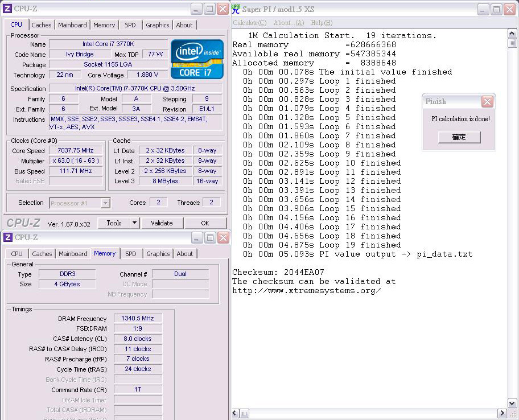Open the Processor #1 selection dropdown

point(105,203)
